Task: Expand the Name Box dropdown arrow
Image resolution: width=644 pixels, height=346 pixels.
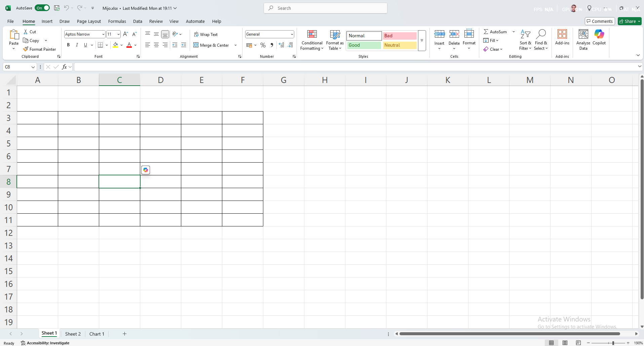Action: (33, 67)
